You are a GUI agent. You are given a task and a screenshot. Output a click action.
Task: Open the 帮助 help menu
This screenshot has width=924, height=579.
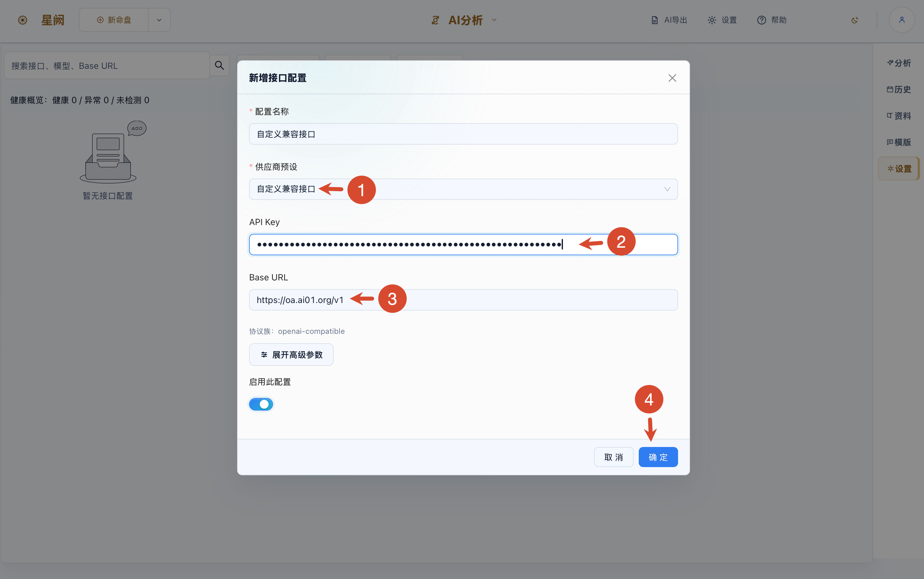point(771,20)
